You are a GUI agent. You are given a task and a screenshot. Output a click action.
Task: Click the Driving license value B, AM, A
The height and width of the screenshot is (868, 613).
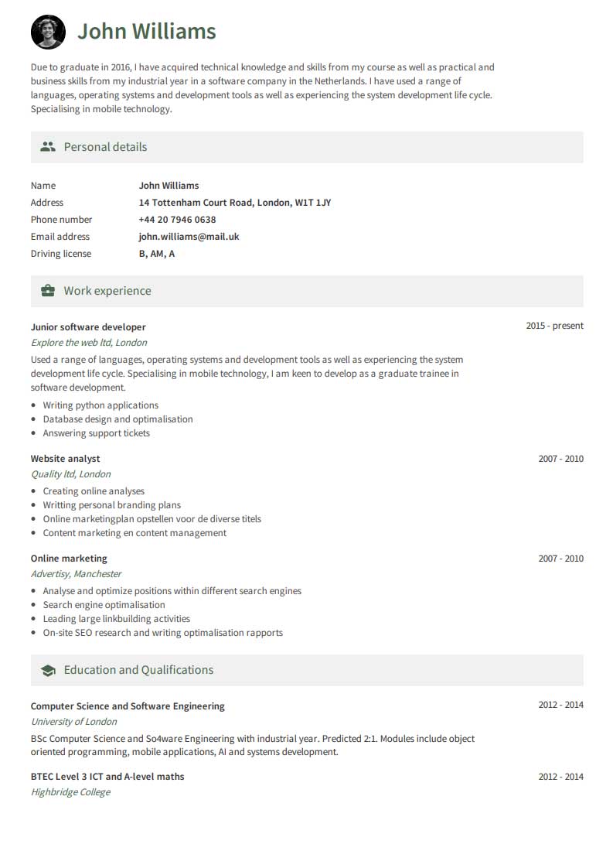click(x=157, y=254)
